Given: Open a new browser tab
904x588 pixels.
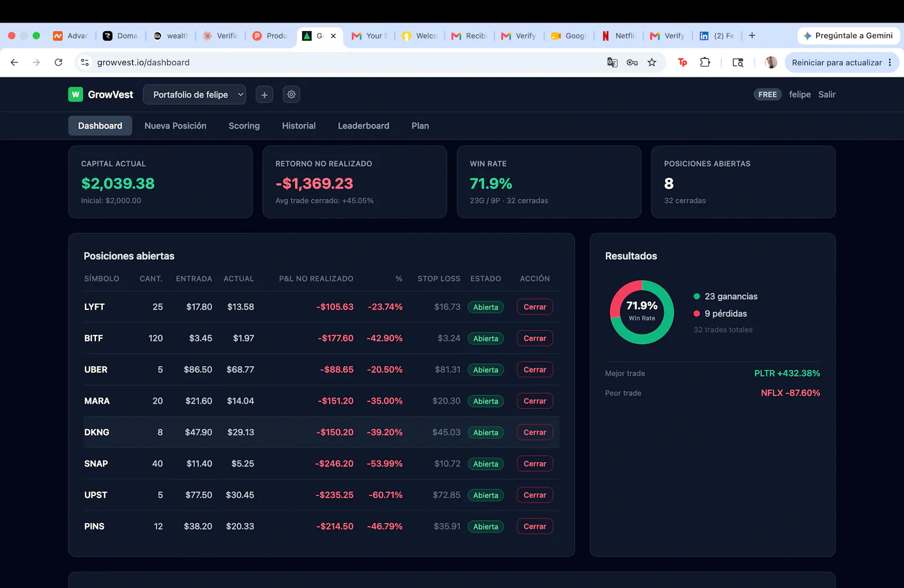Looking at the screenshot, I should tap(752, 36).
